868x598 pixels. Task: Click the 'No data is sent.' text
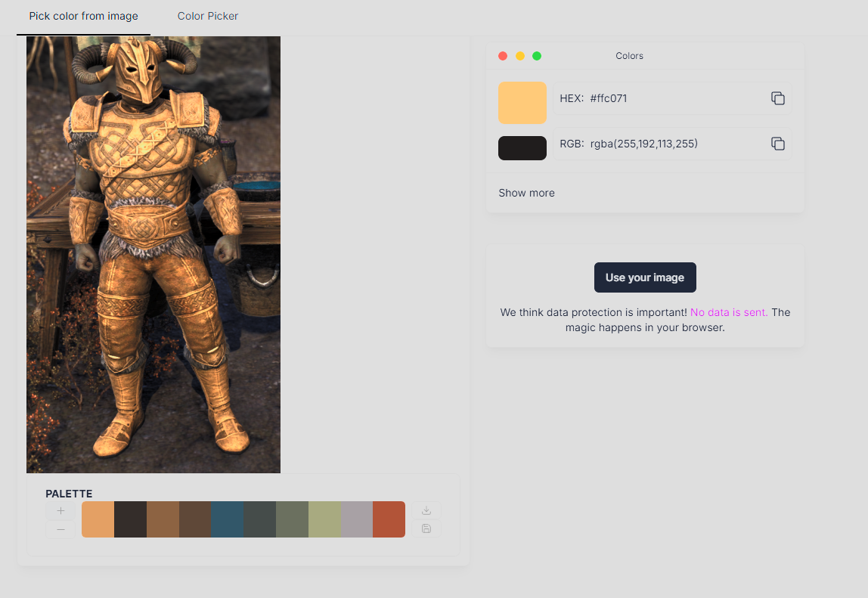(729, 312)
